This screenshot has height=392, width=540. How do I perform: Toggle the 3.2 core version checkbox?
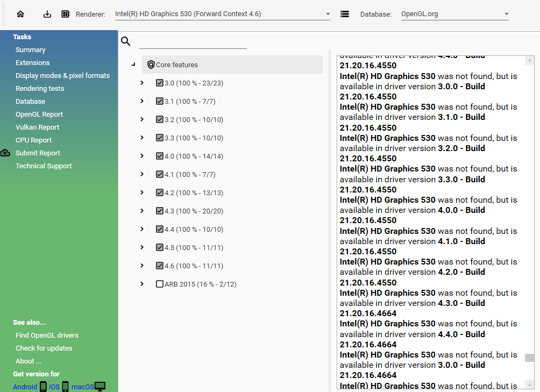tap(159, 119)
